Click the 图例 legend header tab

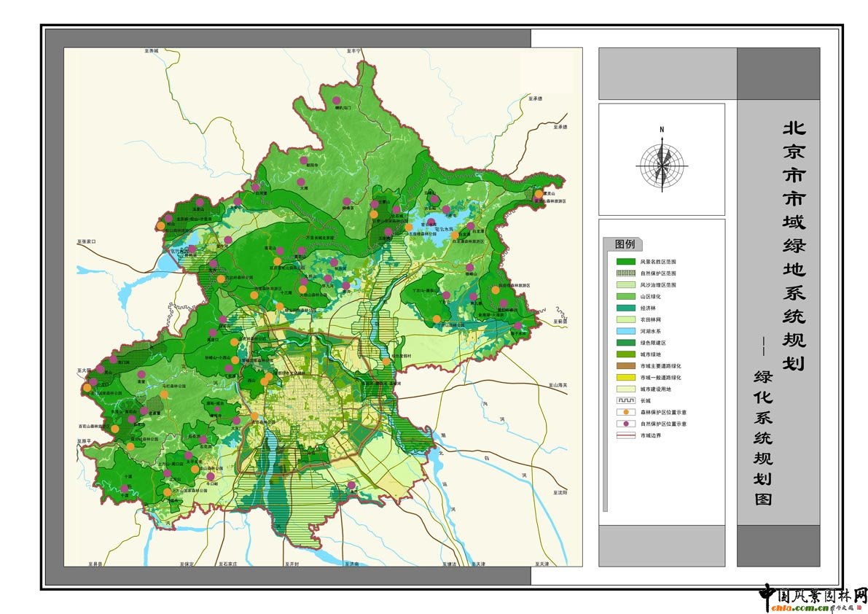pos(625,244)
